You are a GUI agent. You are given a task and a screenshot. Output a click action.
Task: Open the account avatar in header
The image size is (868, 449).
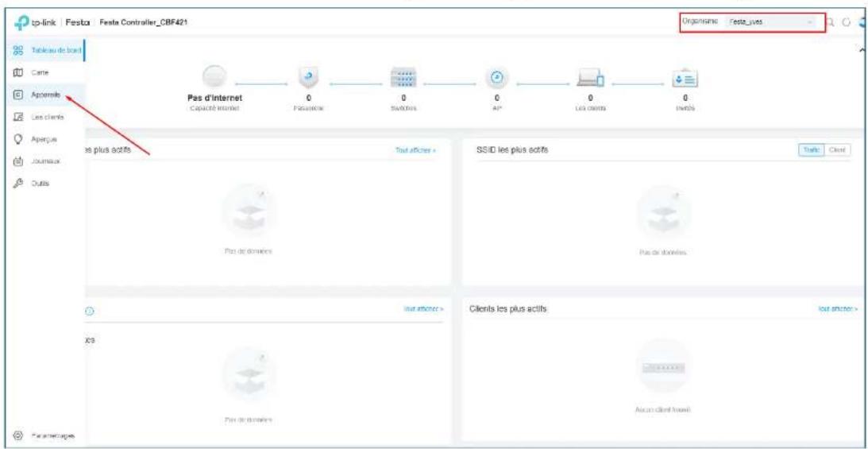(863, 22)
